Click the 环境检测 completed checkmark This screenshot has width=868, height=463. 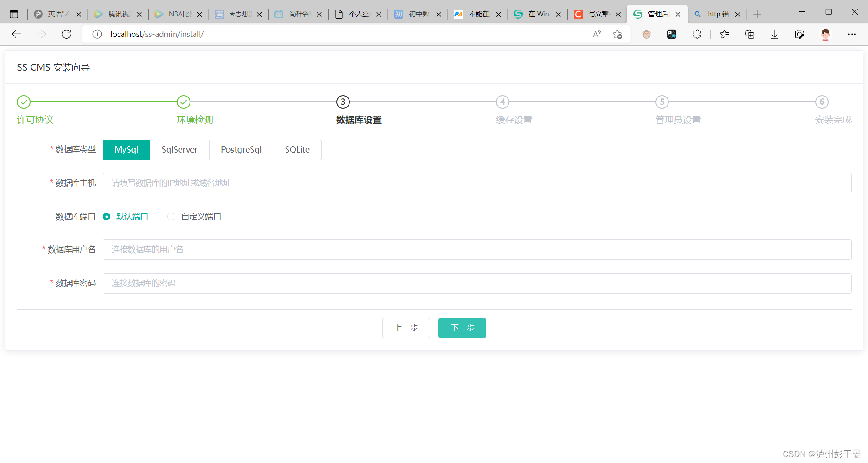[183, 102]
